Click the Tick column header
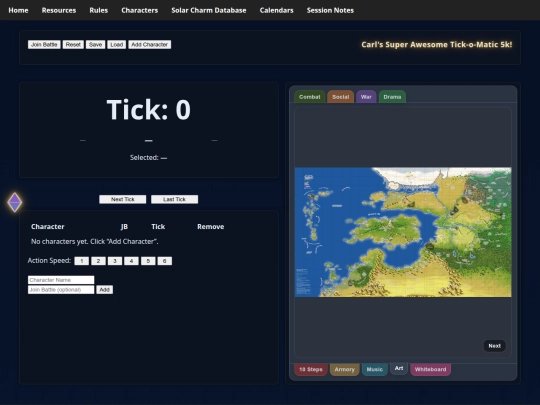This screenshot has height=405, width=540. 158,227
